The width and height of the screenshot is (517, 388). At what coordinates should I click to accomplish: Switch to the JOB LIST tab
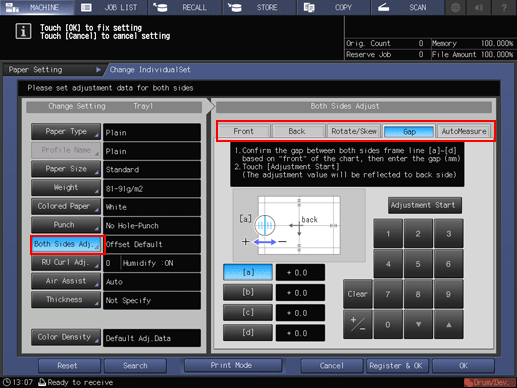pyautogui.click(x=111, y=7)
